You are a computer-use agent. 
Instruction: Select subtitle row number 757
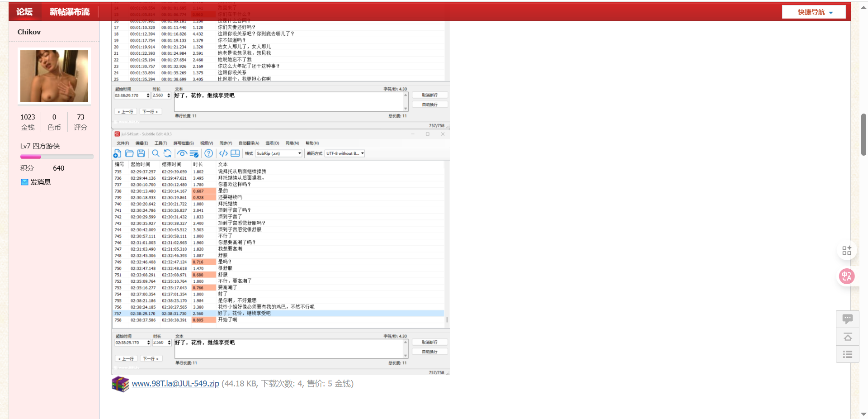tap(278, 313)
